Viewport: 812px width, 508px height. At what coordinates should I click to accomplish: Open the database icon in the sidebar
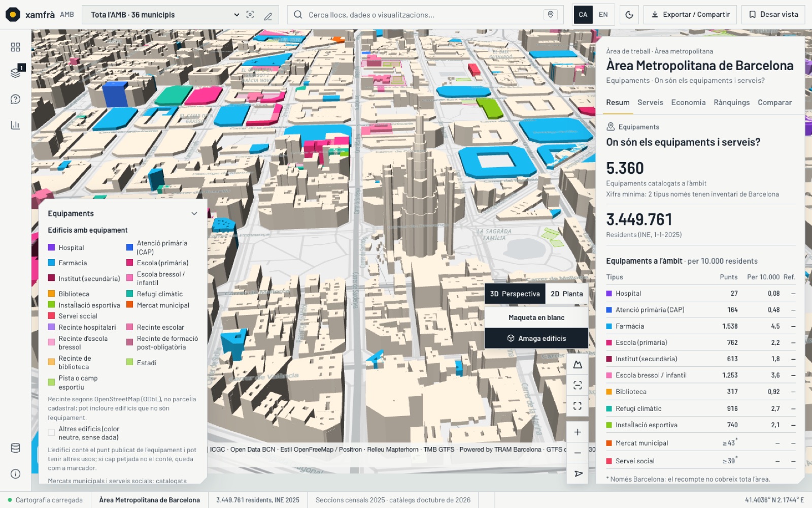15,448
